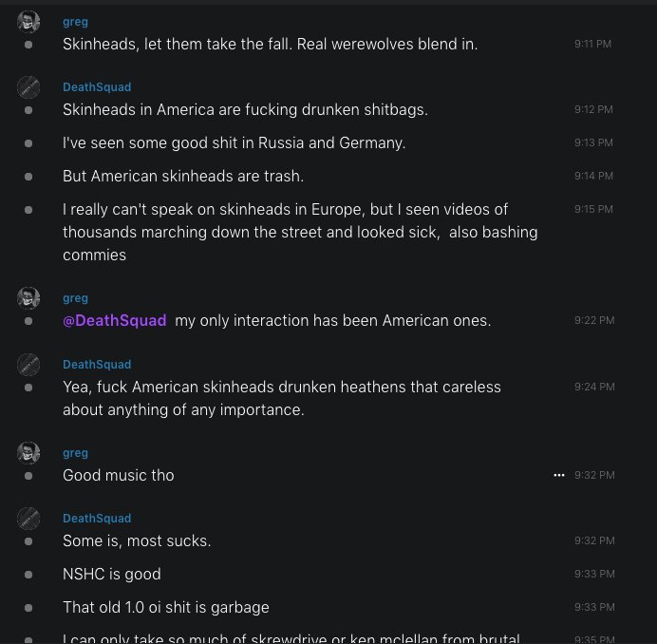Select DeathSquad's avatar above the 9:24 PM message
657x644 pixels.
28,365
